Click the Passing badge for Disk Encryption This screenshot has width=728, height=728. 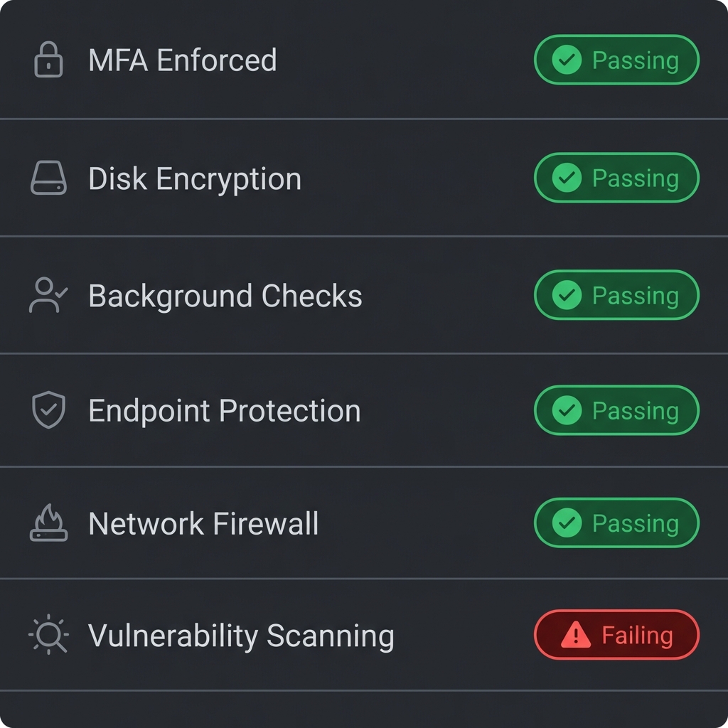pyautogui.click(x=616, y=178)
